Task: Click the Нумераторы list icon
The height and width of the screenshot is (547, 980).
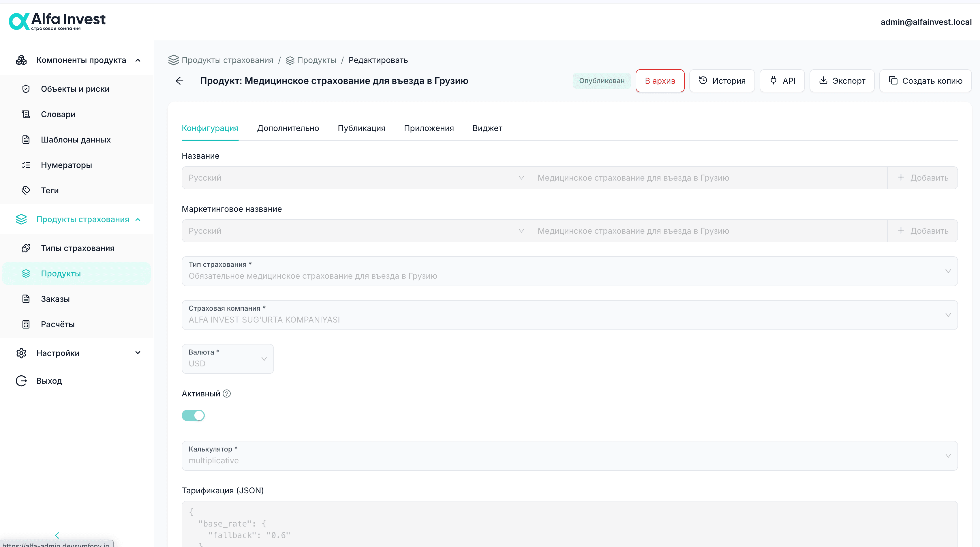Action: tap(26, 165)
